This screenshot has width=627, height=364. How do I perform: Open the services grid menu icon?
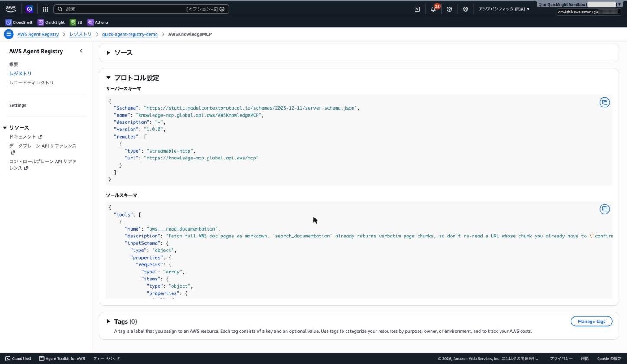(x=45, y=9)
